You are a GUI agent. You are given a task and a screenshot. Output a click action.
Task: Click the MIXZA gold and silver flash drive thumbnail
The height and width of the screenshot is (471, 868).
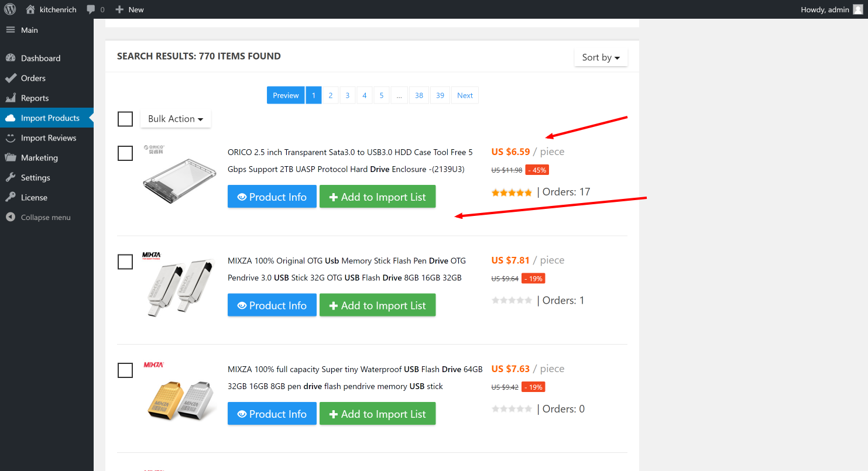pos(180,393)
